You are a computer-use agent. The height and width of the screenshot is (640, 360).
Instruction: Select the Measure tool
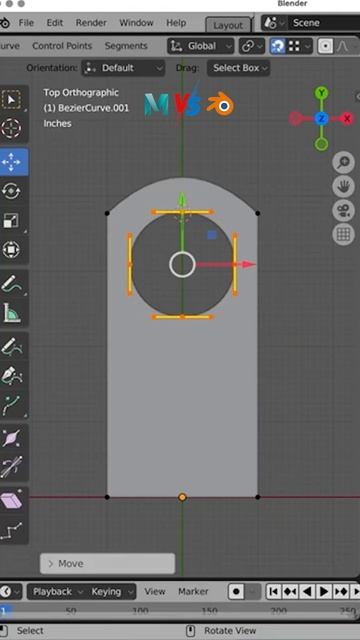[11, 313]
